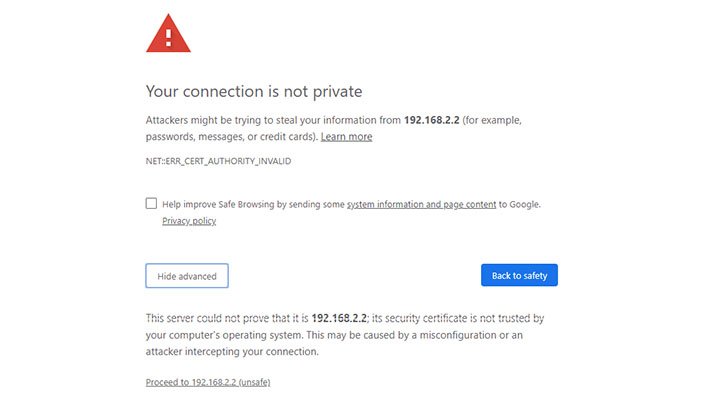The image size is (710, 399).
Task: Open the Learn more link
Action: [346, 137]
